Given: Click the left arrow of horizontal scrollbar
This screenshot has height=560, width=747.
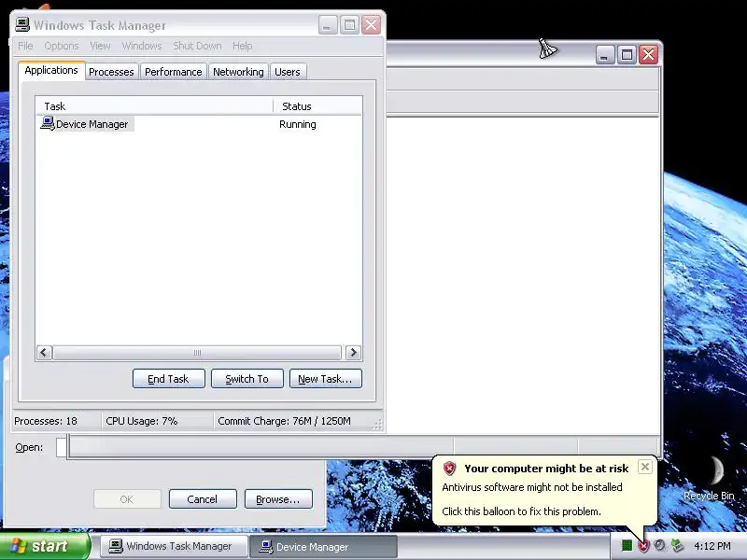Looking at the screenshot, I should [44, 353].
